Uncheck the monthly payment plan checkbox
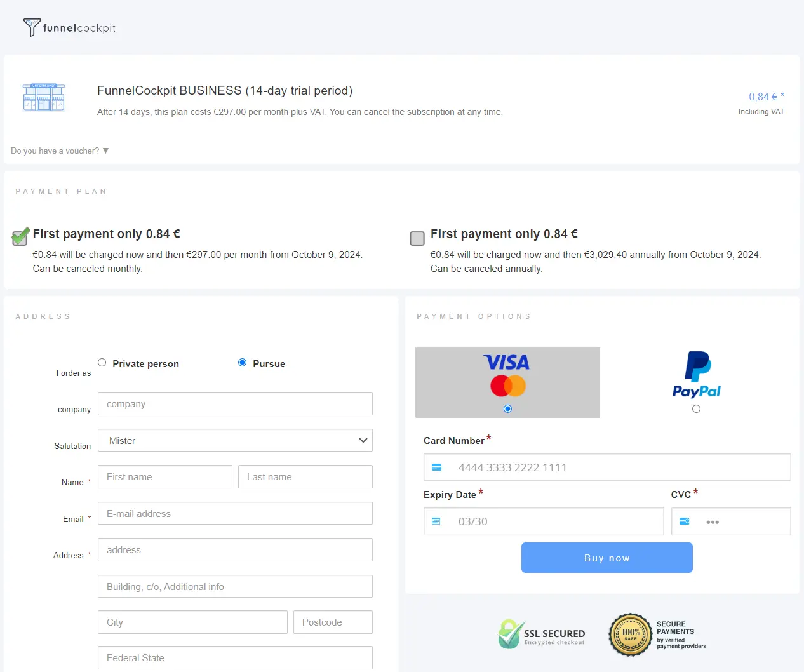Screen dimensions: 804x672 (x=20, y=238)
